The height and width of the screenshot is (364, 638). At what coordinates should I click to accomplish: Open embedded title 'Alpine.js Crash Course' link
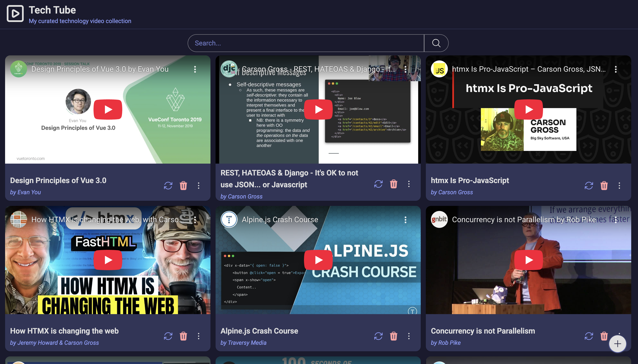(x=280, y=219)
